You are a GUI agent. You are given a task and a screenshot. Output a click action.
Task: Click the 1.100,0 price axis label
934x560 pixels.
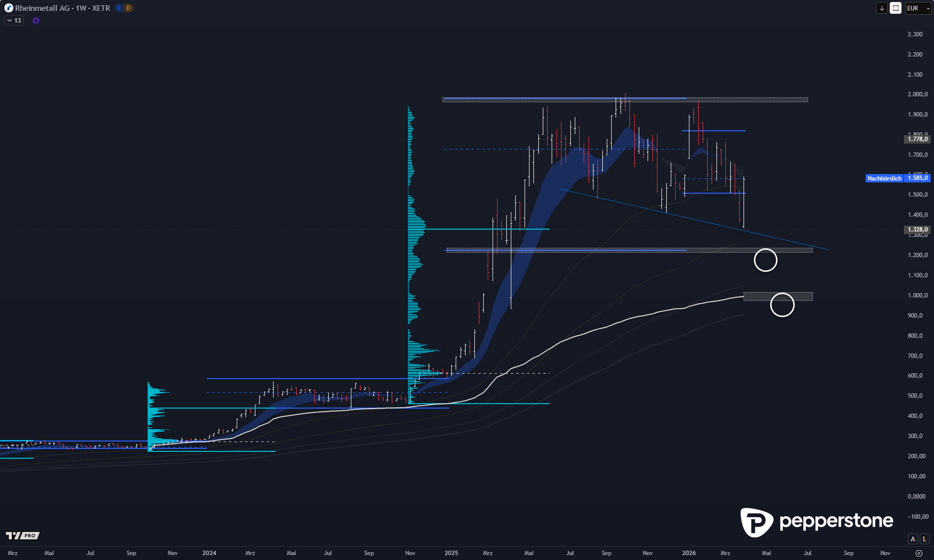918,275
